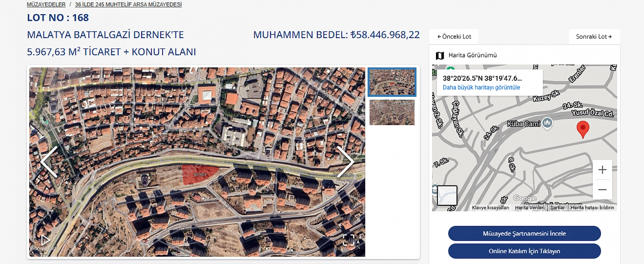
Task: Open Daha büyük haritayı görüntüle link
Action: click(x=481, y=87)
